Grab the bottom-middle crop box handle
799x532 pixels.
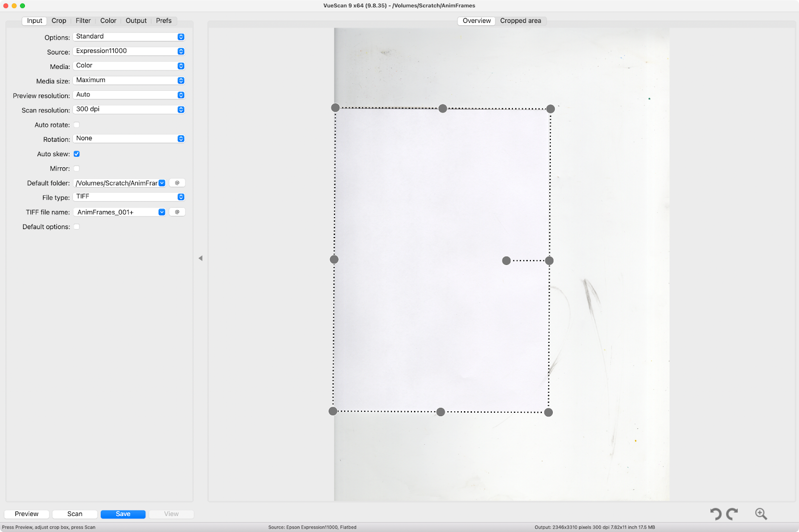coord(440,412)
